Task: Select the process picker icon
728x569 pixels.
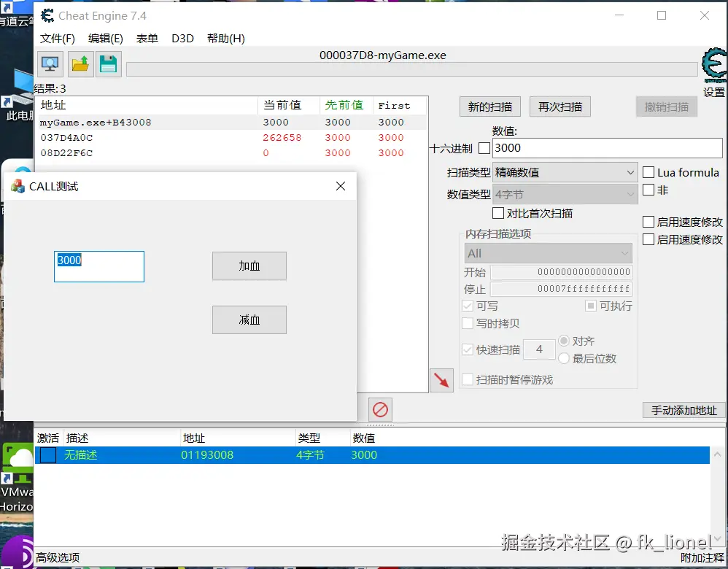Action: tap(50, 63)
